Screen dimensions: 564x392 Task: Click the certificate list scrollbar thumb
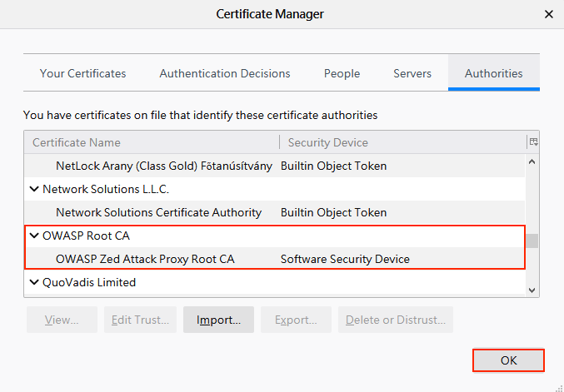[533, 241]
